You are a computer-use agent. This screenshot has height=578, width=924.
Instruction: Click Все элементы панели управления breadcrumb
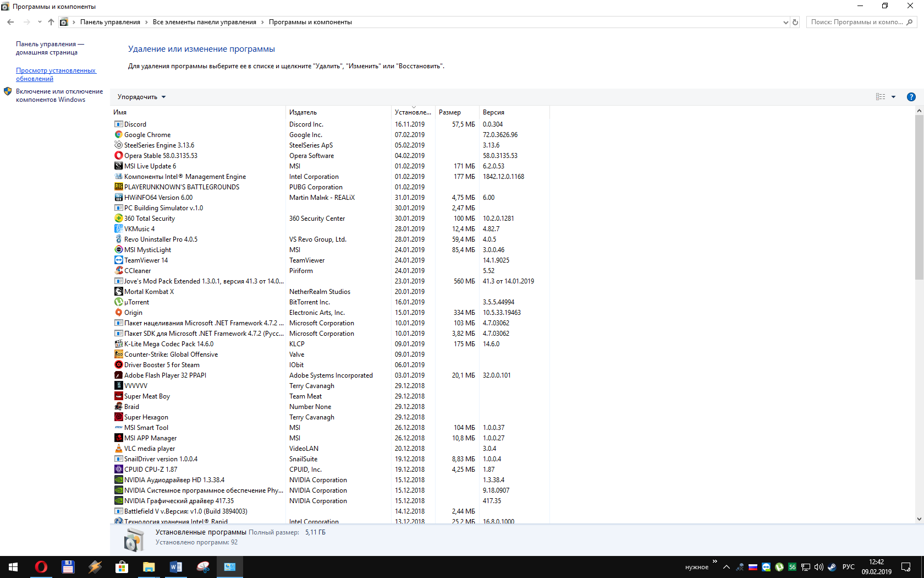pyautogui.click(x=205, y=22)
